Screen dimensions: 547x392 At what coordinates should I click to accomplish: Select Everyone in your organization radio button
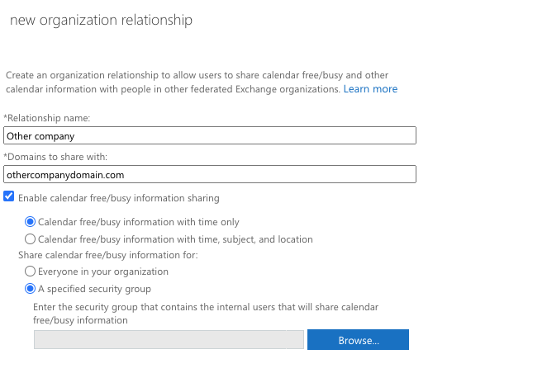click(x=31, y=272)
